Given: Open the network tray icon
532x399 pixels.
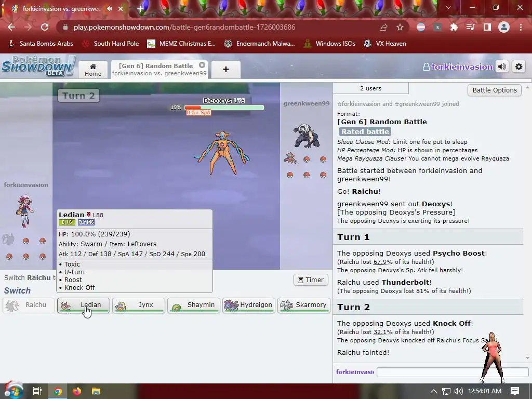Looking at the screenshot, I should click(x=446, y=391).
